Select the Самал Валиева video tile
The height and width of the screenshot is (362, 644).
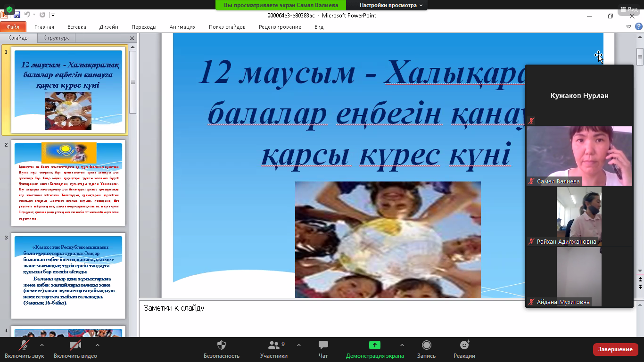click(579, 156)
